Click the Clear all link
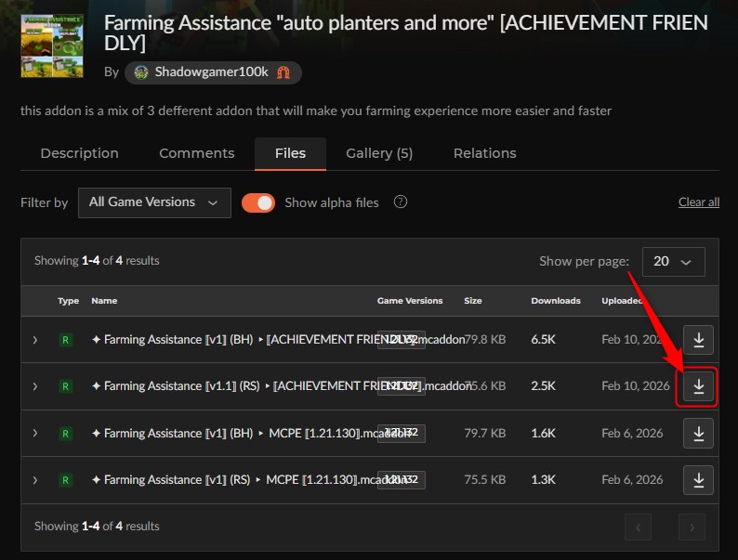 699,202
